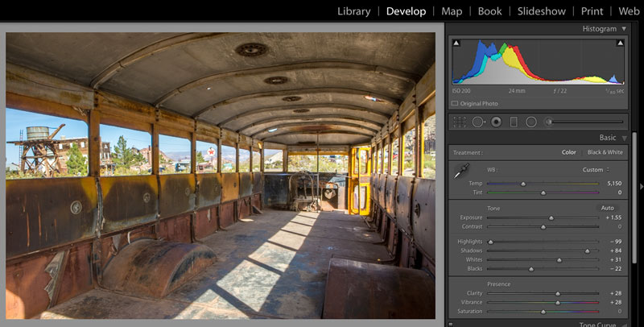644x327 pixels.
Task: Switch to the Web module
Action: pyautogui.click(x=629, y=11)
